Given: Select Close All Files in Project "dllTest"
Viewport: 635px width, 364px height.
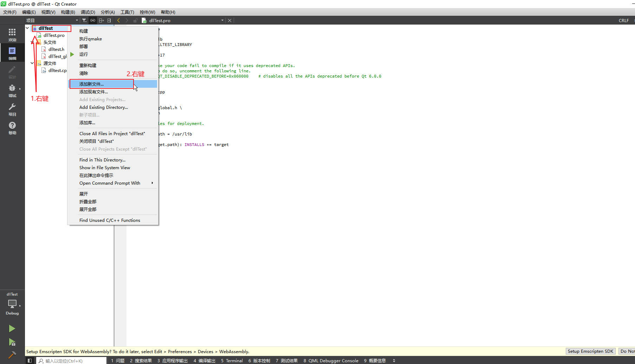Looking at the screenshot, I should tap(112, 133).
